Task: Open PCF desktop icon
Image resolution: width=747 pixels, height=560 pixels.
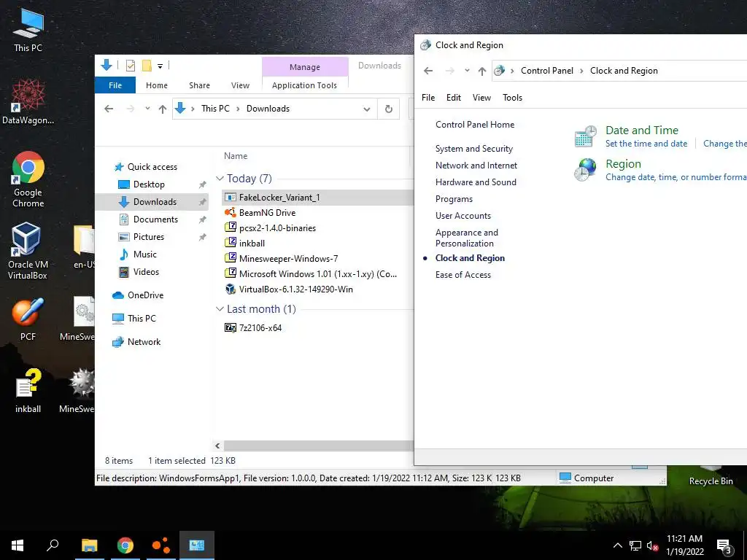Action: tap(28, 319)
